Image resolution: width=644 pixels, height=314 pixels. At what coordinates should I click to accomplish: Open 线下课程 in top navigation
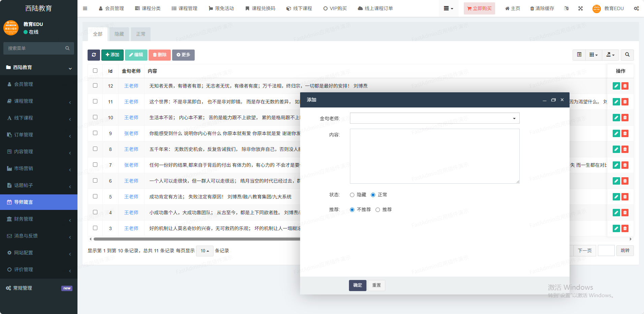click(299, 8)
